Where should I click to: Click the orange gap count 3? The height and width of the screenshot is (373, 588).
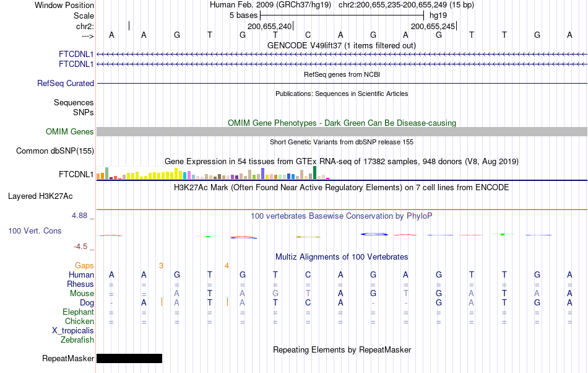point(162,266)
